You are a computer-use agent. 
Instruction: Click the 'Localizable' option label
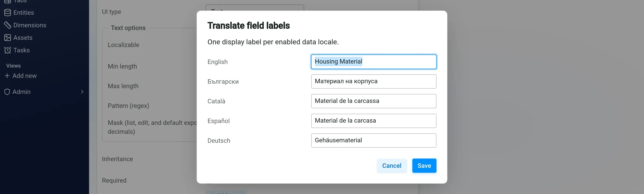tap(123, 45)
